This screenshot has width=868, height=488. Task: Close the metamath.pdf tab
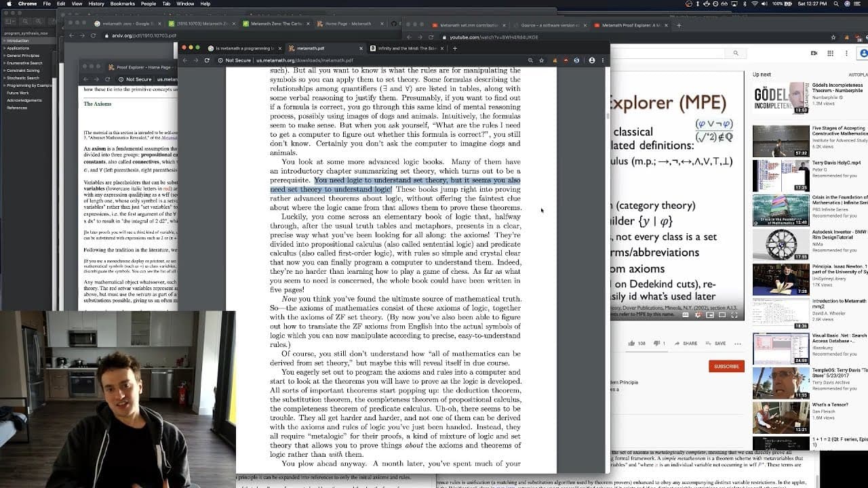click(x=360, y=48)
